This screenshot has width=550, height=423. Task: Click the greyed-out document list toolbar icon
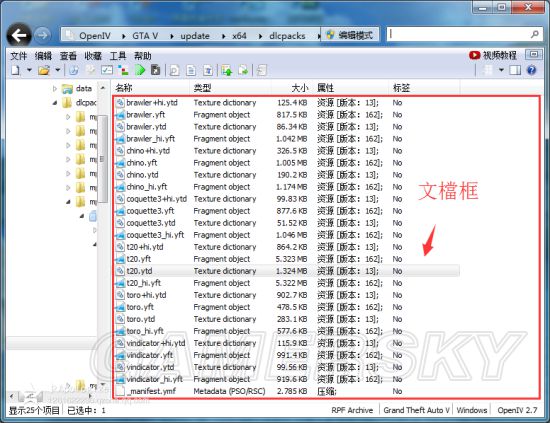pyautogui.click(x=262, y=70)
